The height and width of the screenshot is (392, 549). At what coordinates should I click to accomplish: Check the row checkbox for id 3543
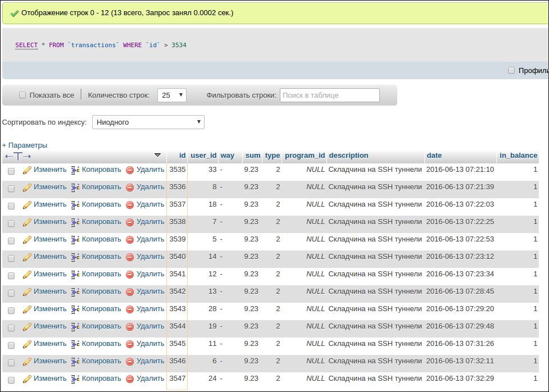tap(11, 311)
